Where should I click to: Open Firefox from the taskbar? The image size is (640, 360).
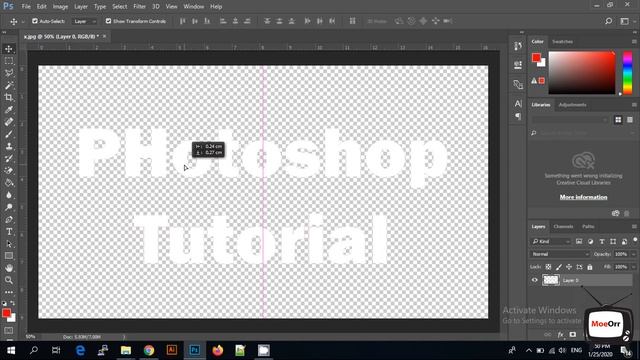[218, 350]
